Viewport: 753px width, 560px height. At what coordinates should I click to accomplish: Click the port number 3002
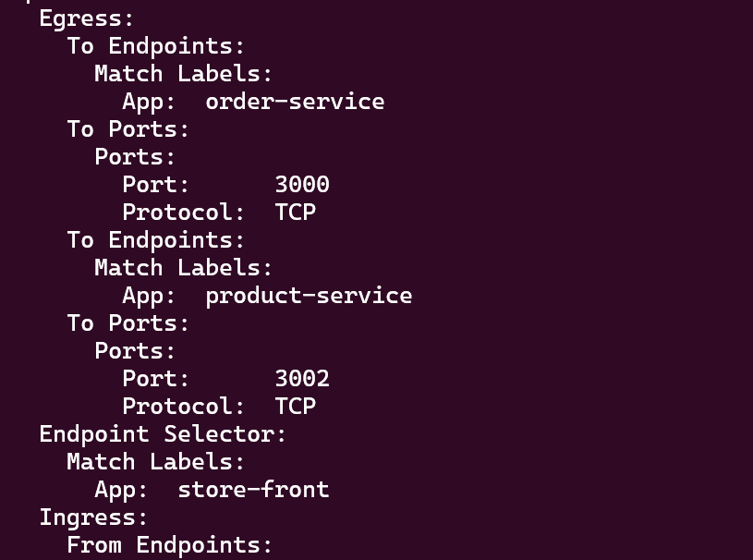(302, 379)
